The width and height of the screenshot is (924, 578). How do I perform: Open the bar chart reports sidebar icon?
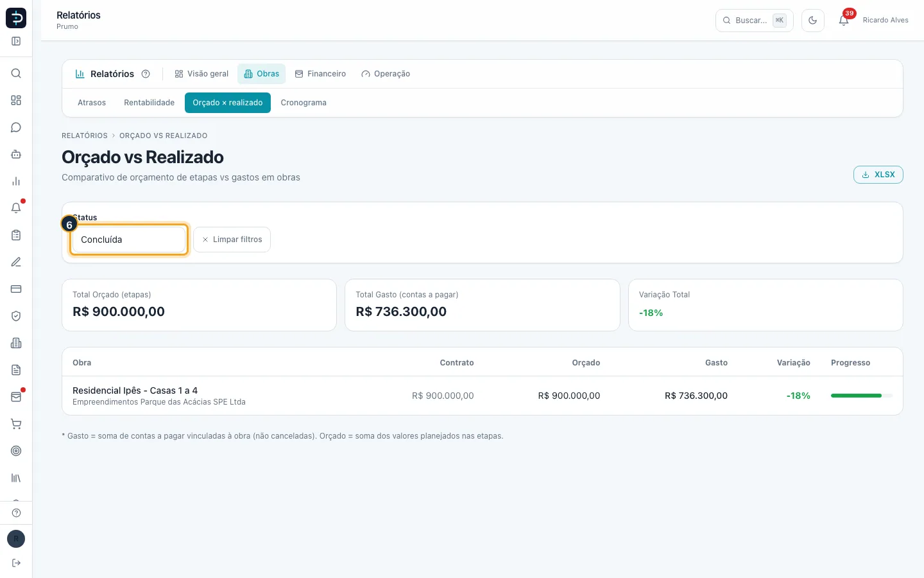click(16, 181)
